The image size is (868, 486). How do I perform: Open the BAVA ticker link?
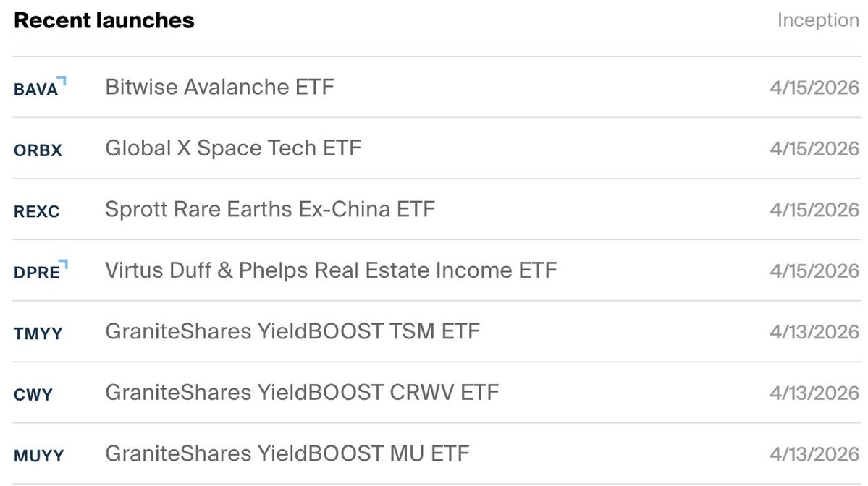35,90
